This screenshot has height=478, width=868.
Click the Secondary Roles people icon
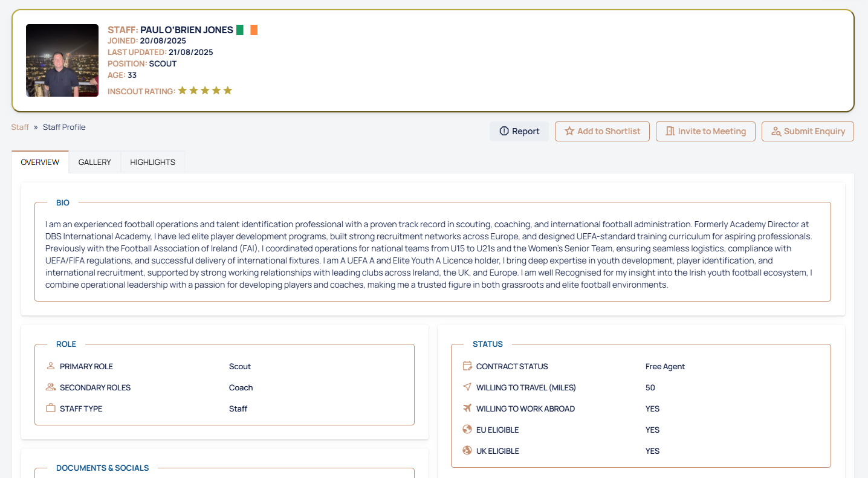(51, 387)
